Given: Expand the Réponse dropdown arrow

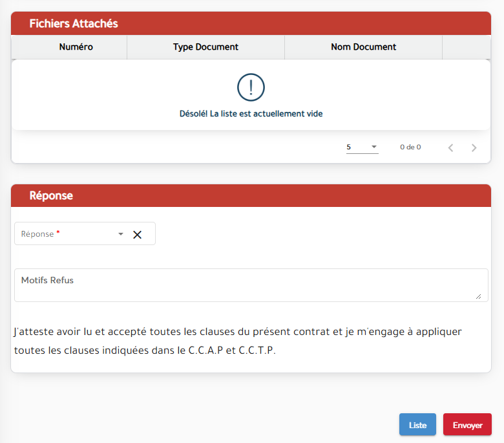Looking at the screenshot, I should 120,234.
